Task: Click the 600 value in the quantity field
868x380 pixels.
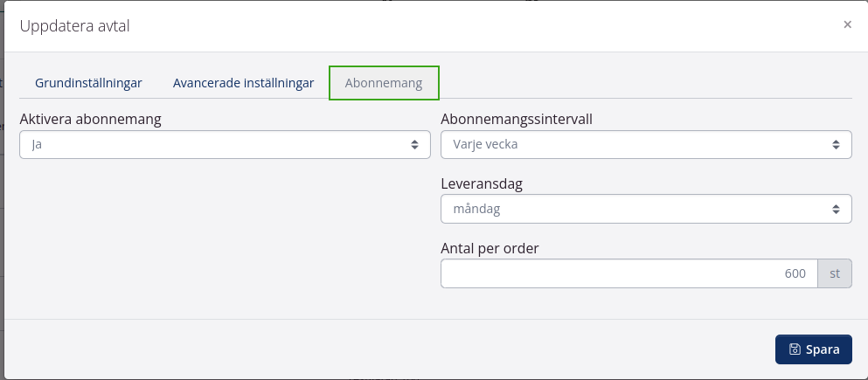Action: (x=795, y=273)
